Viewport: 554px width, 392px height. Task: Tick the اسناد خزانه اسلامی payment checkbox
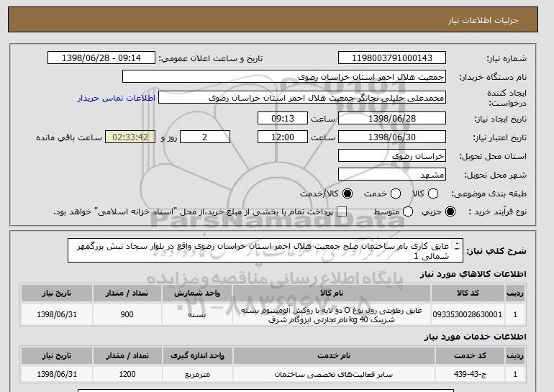[x=342, y=211]
